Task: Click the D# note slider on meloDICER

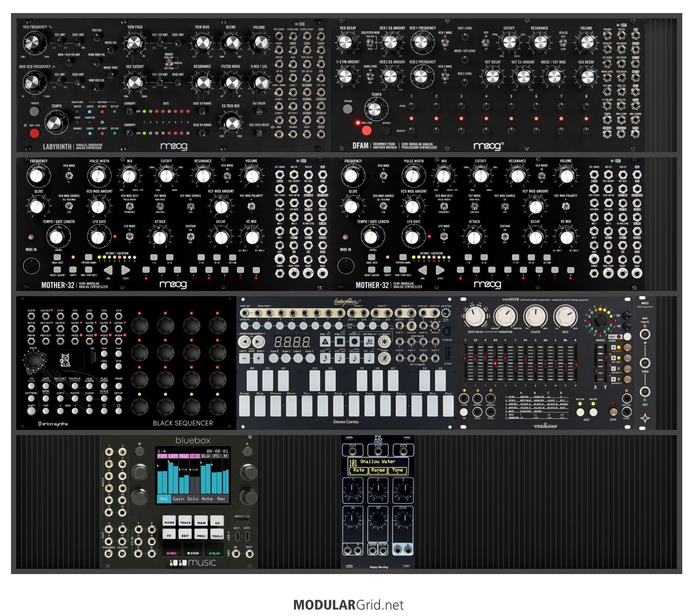Action: point(495,364)
